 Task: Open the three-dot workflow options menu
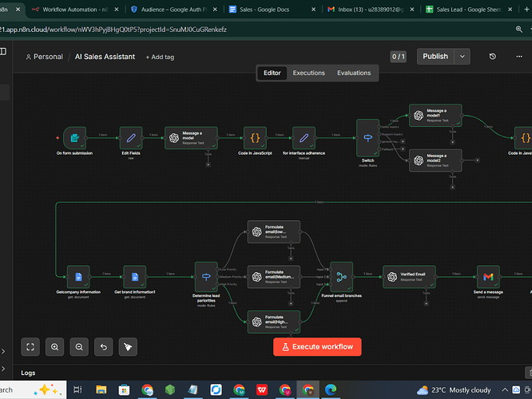tap(518, 57)
